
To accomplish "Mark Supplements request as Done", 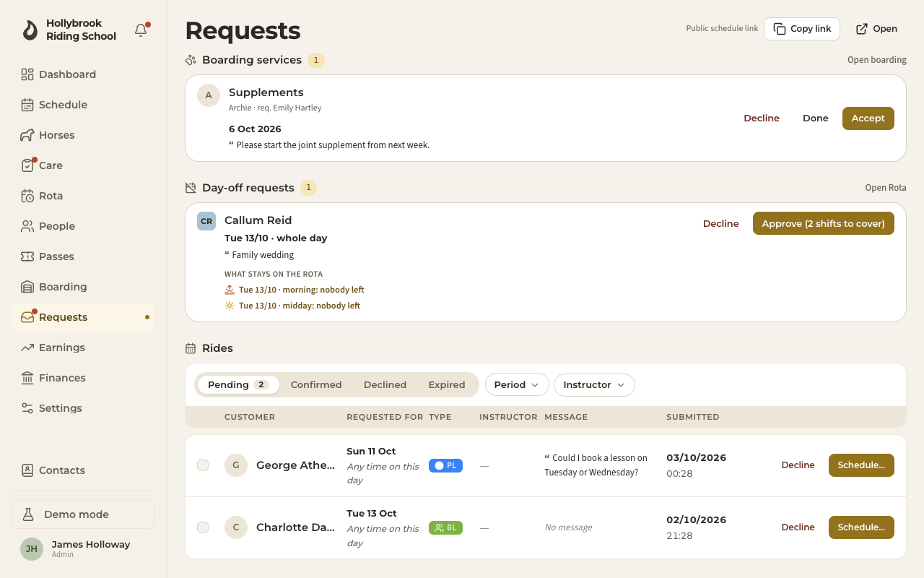I will point(816,118).
